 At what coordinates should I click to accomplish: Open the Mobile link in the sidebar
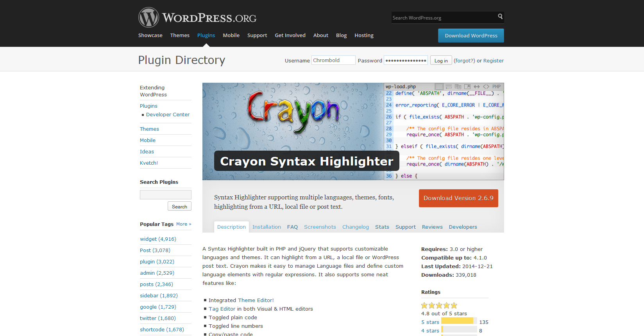148,140
